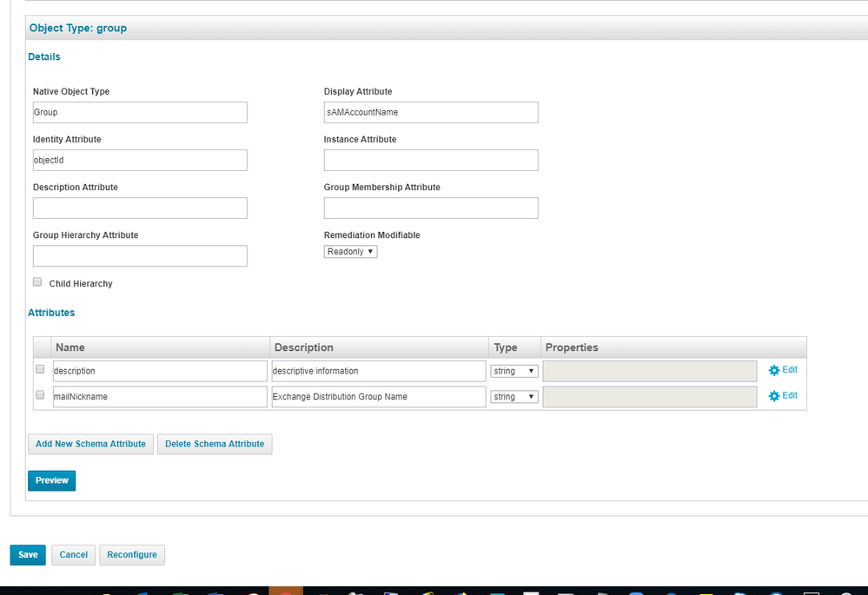Tick the mailNickname attribute row checkbox

click(x=40, y=395)
